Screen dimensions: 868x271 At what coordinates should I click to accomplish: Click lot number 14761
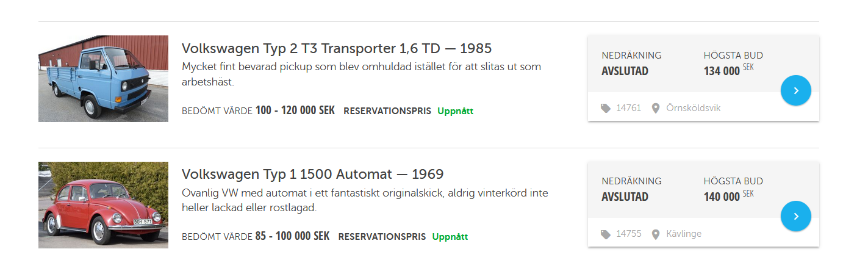[628, 108]
